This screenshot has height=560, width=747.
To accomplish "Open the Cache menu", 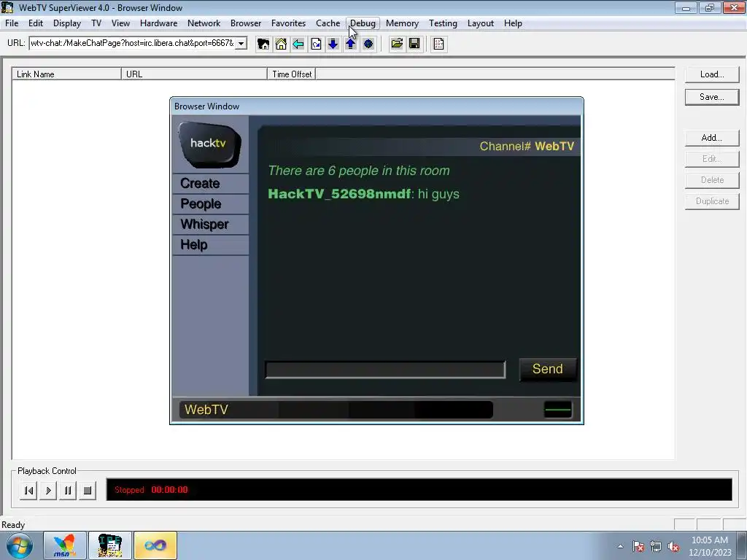I will point(328,23).
